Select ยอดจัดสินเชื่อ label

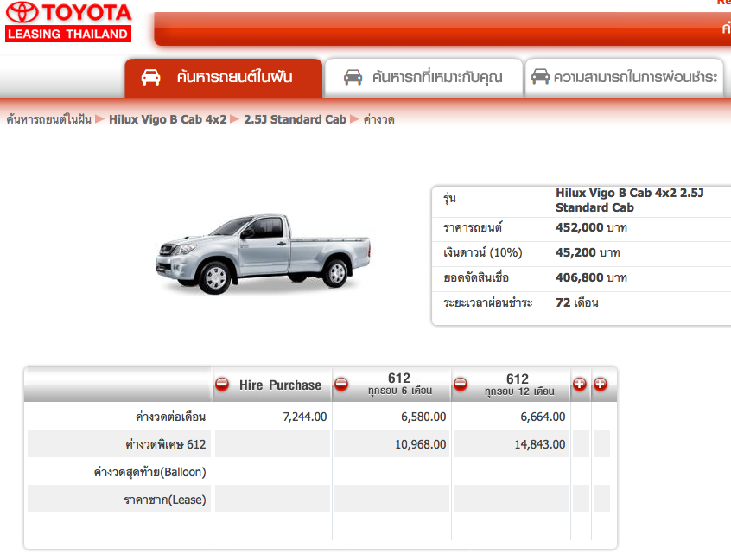pyautogui.click(x=475, y=278)
